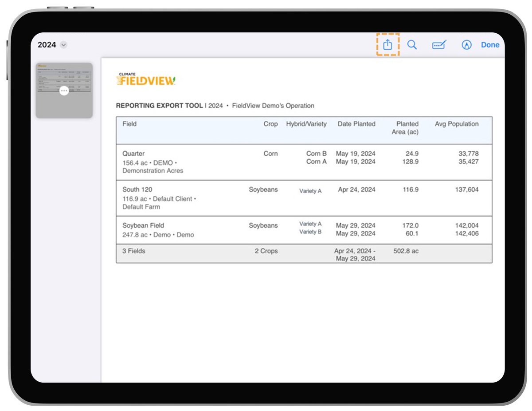Click the 'Corn A' hybrid value
This screenshot has height=411, width=532.
[x=317, y=162]
